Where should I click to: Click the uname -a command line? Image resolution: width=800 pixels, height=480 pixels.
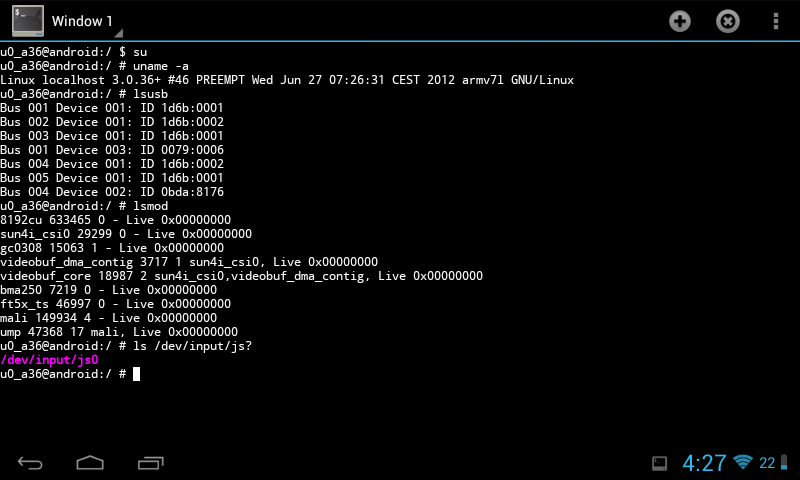[x=94, y=66]
